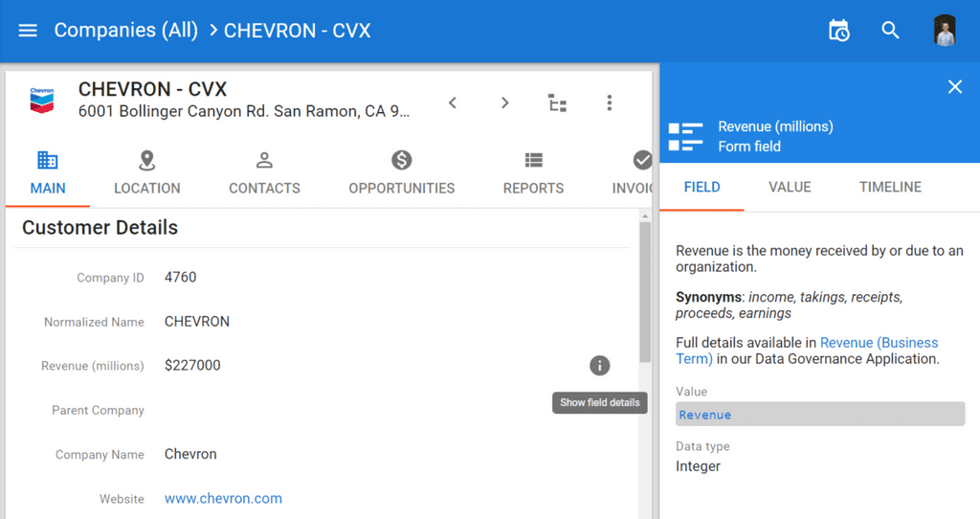The width and height of the screenshot is (980, 519).
Task: Select the TIMELINE tab in side panel
Action: pyautogui.click(x=890, y=187)
